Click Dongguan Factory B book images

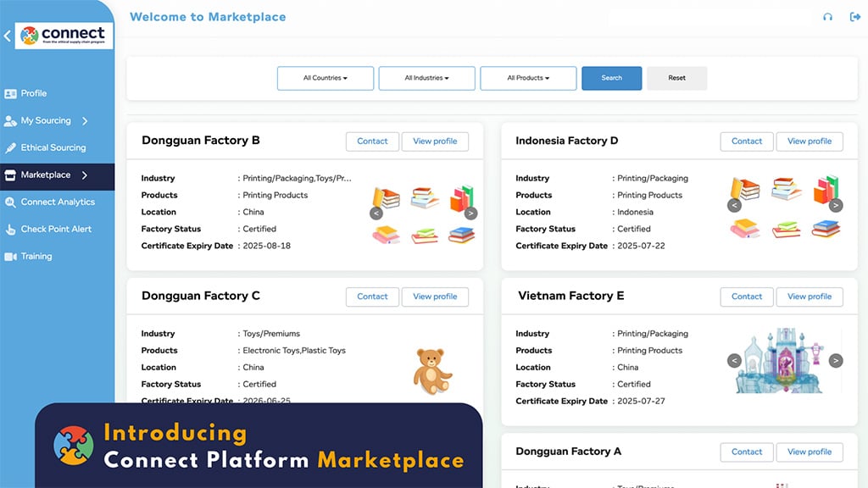pos(424,214)
